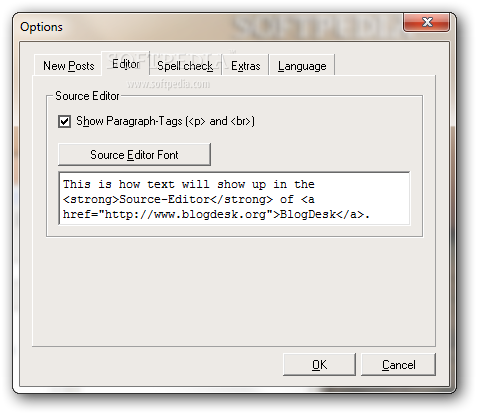
Task: Uncheck Show Paragraph-Tags checkbox
Action: tap(64, 121)
